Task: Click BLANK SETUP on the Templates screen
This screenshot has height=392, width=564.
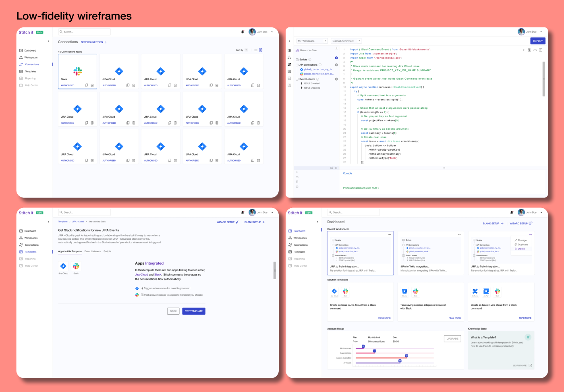Action: (x=255, y=222)
